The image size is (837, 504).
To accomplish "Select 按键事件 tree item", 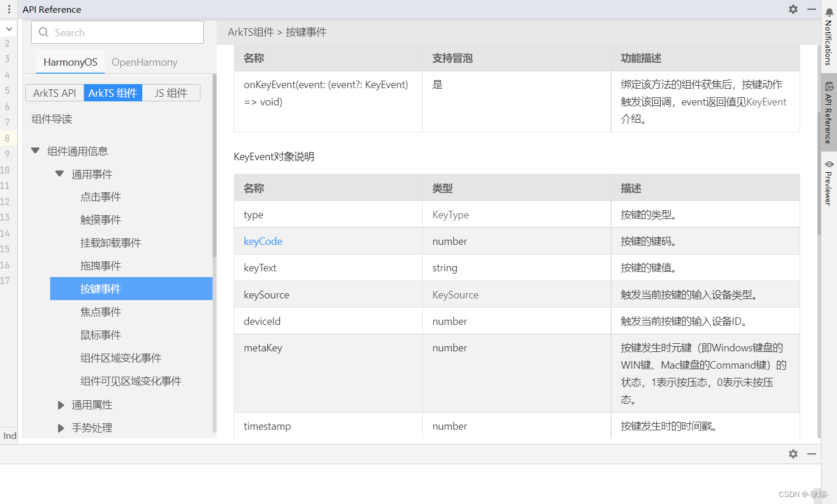I will click(x=131, y=289).
